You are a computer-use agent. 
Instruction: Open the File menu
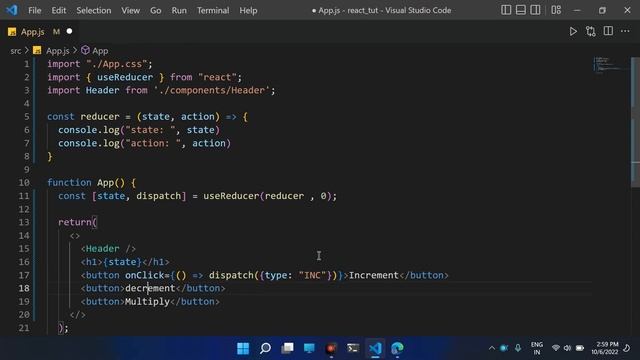point(35,10)
